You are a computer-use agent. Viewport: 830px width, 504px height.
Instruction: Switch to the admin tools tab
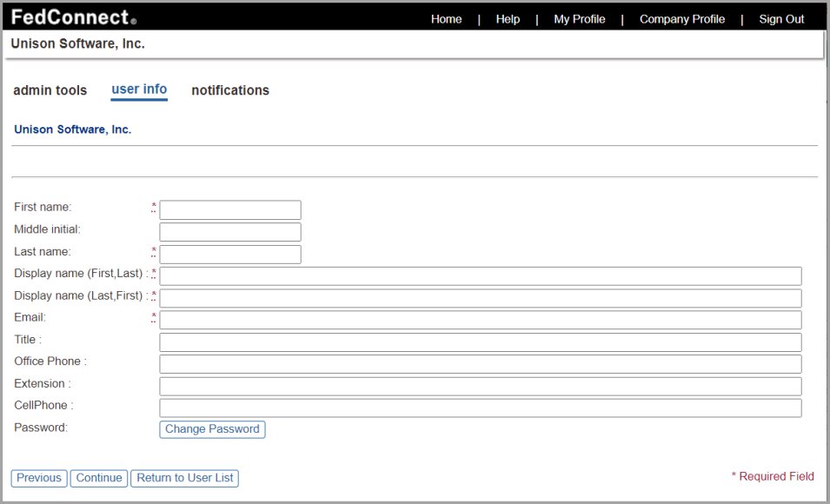point(50,90)
